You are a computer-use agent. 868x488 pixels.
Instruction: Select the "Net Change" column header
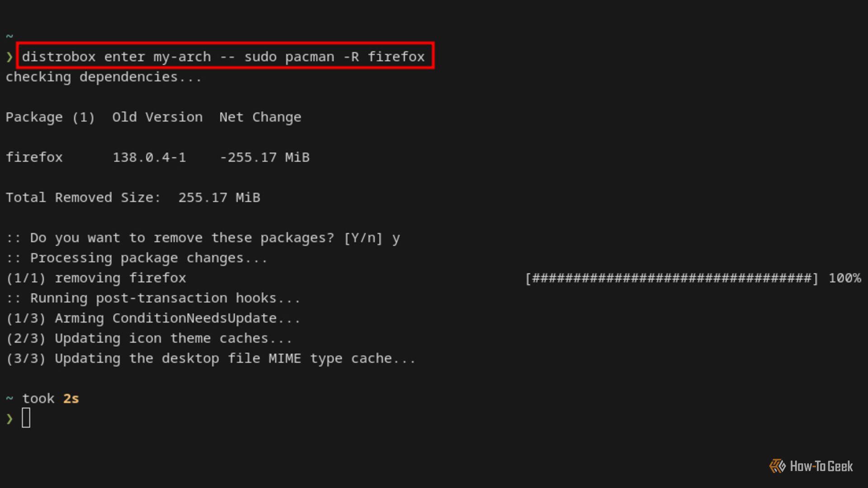point(260,117)
